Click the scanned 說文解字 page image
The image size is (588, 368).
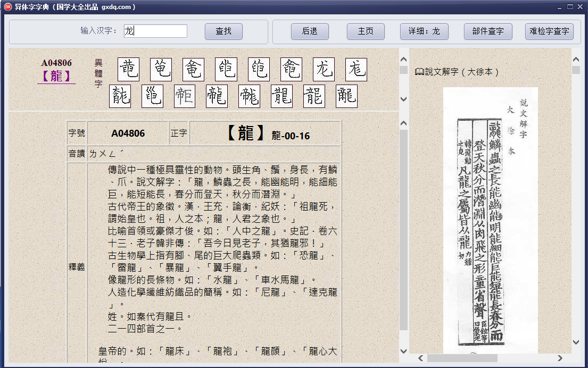tap(491, 220)
